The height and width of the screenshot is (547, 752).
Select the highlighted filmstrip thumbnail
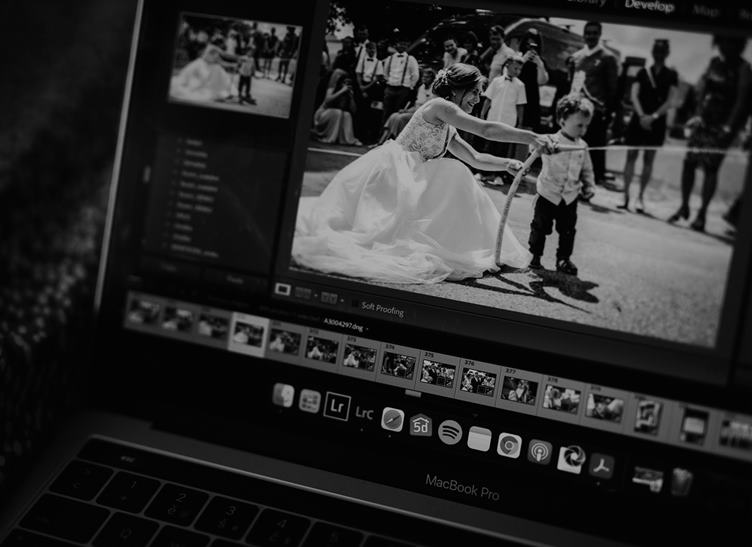248,334
